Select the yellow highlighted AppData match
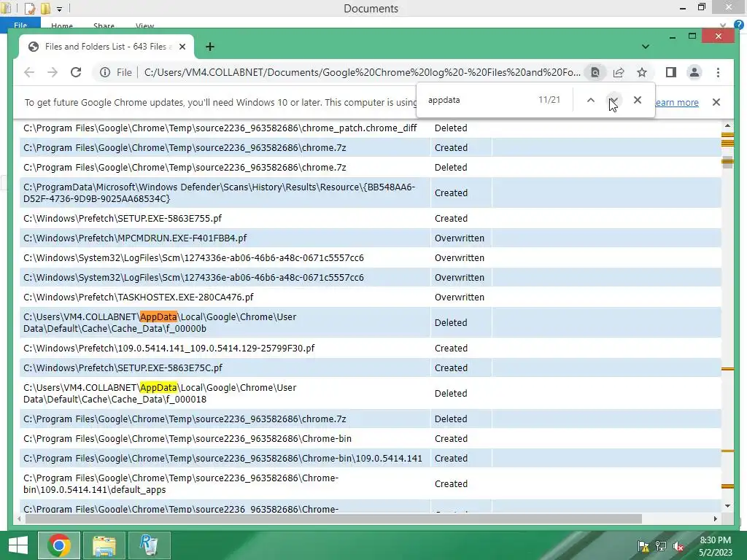This screenshot has height=560, width=747. (158, 388)
